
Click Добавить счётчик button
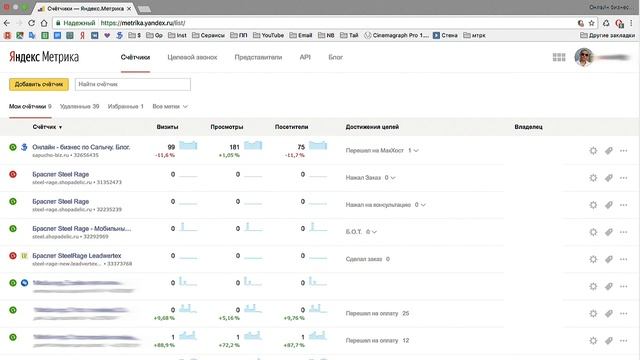pyautogui.click(x=39, y=84)
